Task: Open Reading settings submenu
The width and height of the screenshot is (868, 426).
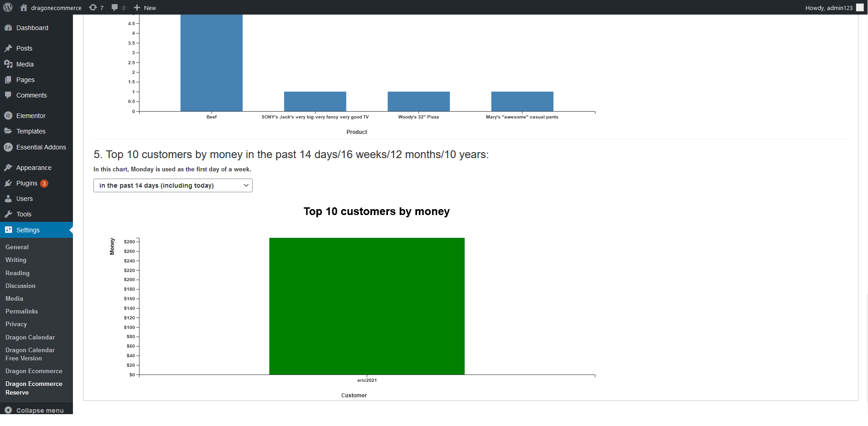Action: (17, 273)
